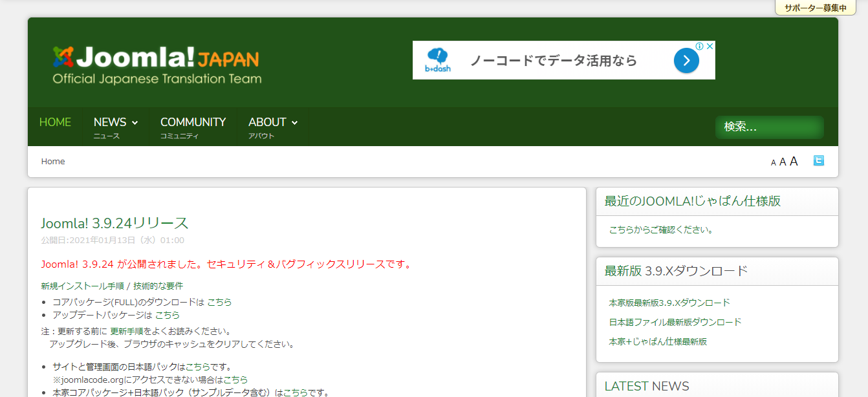Click 本家版最新版3.9.Xダウンロード link

(x=669, y=303)
